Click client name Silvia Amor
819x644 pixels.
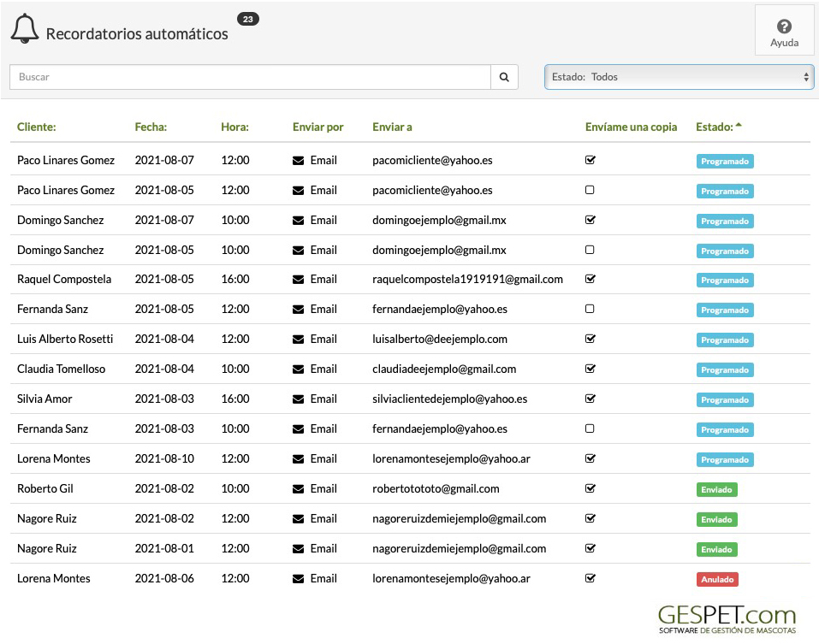pos(45,399)
